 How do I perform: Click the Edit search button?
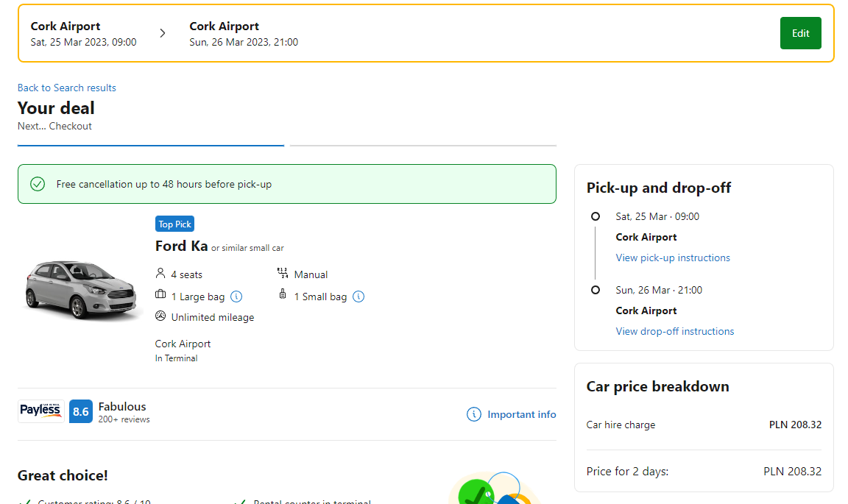pos(800,33)
